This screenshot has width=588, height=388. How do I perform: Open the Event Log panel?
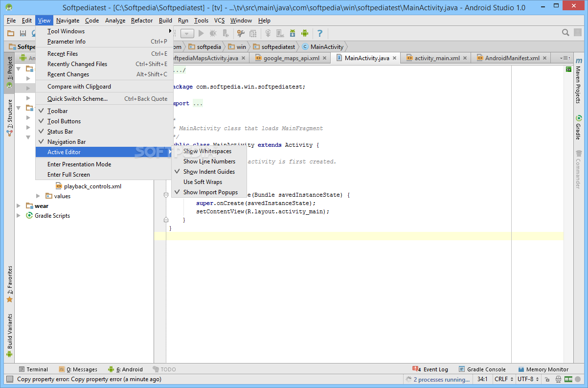point(430,369)
